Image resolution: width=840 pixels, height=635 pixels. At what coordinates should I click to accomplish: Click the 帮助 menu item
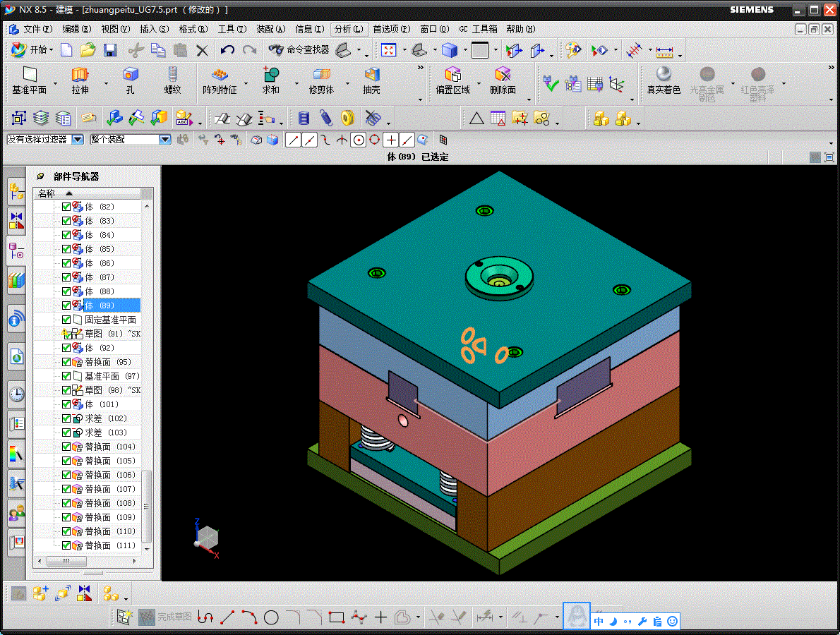click(521, 29)
